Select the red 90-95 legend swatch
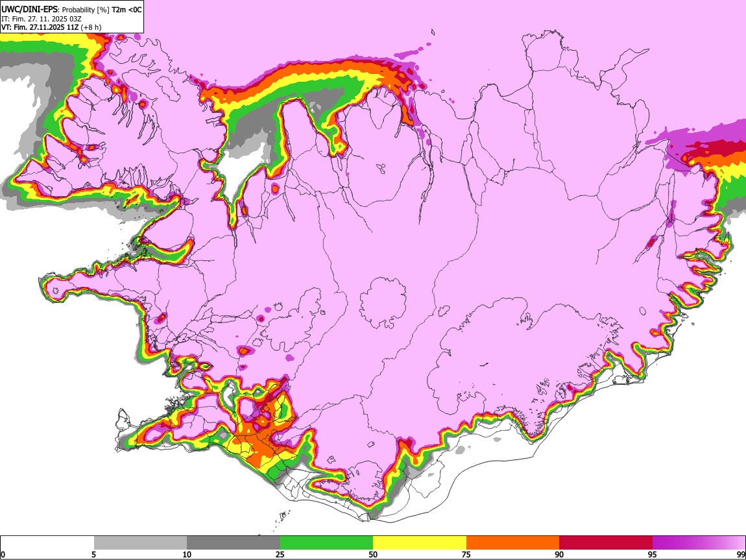The image size is (746, 560). pyautogui.click(x=606, y=542)
